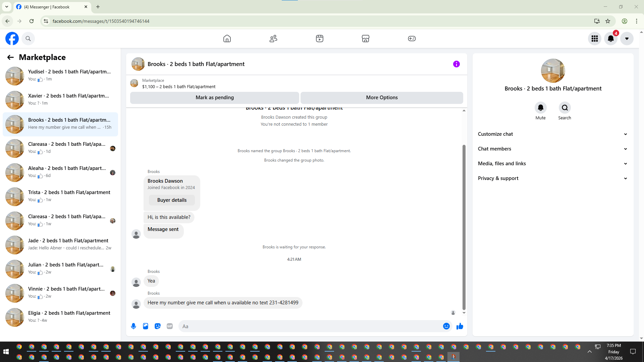
Task: Open Facebook notifications bell
Action: 611,39
